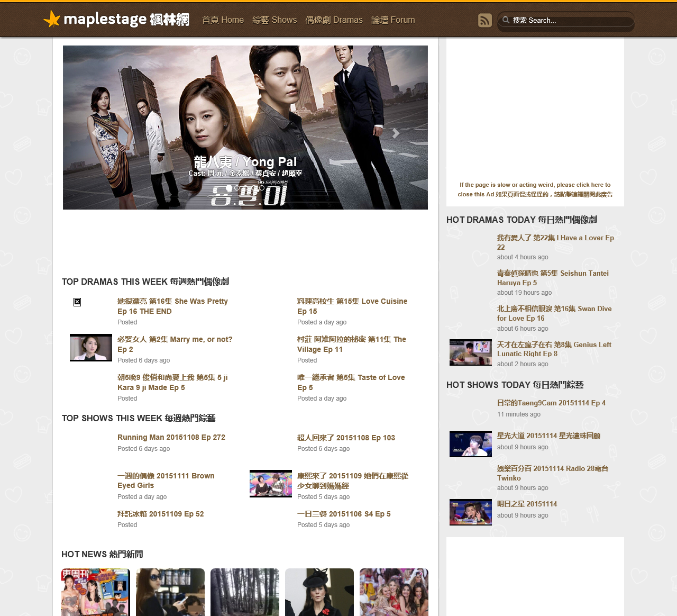The image size is (677, 616).
Task: Open 明日之星 20151114 link
Action: (527, 504)
